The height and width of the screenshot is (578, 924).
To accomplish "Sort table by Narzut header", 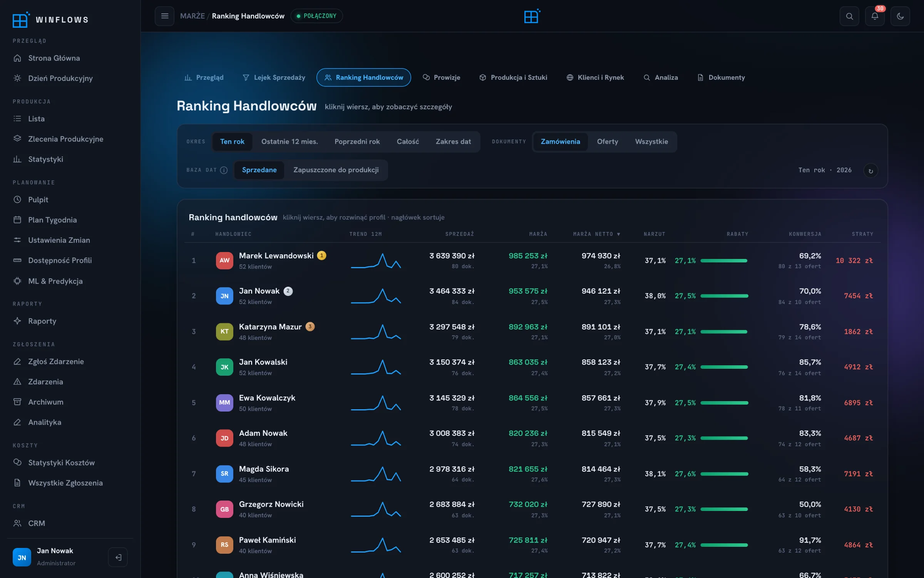I will [x=654, y=234].
